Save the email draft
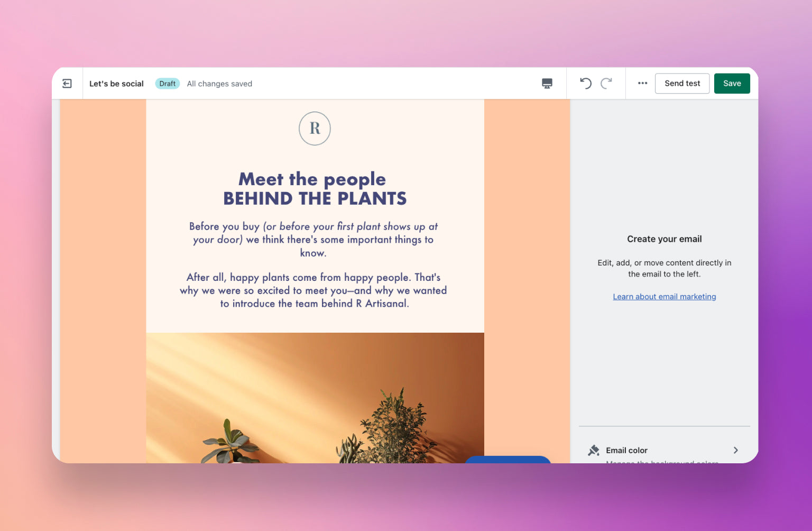Screen dimensions: 812x531 pos(732,83)
